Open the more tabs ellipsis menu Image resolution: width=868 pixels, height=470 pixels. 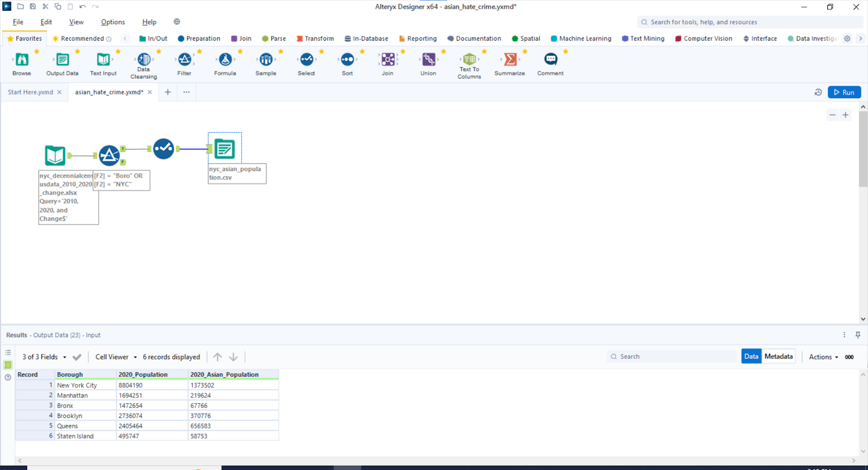tap(186, 92)
